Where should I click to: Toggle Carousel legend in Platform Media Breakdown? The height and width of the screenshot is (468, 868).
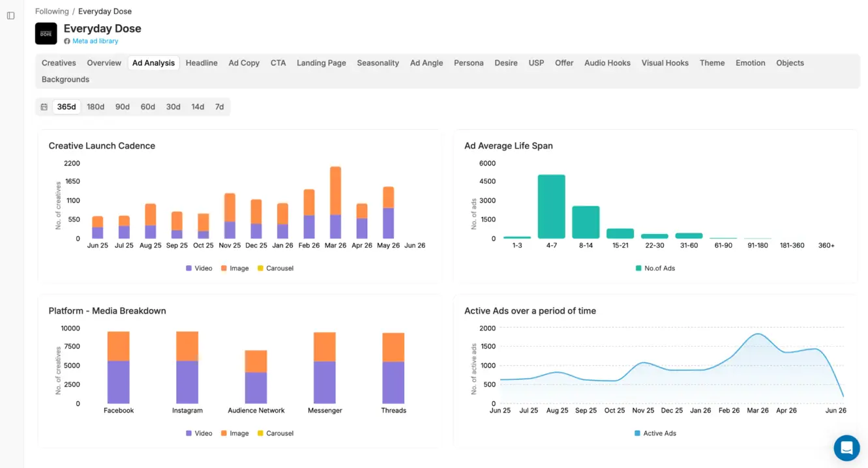click(x=275, y=433)
